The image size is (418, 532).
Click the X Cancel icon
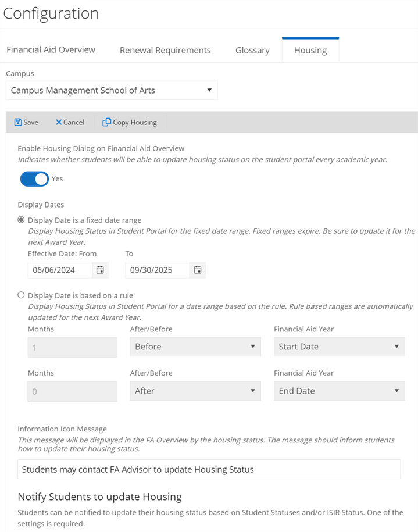pyautogui.click(x=58, y=122)
